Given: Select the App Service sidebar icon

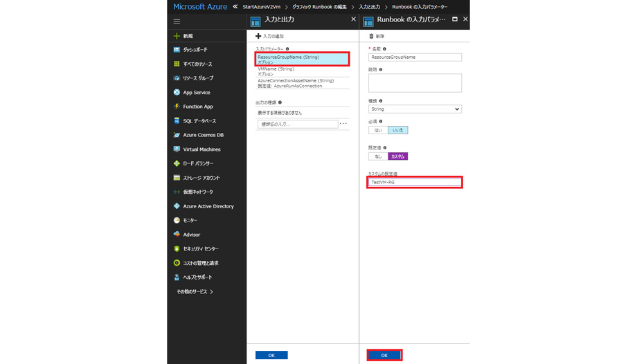Looking at the screenshot, I should point(177,93).
